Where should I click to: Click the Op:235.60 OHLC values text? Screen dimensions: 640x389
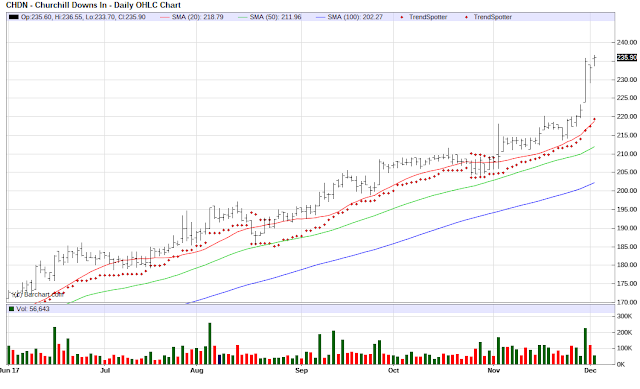[83, 17]
